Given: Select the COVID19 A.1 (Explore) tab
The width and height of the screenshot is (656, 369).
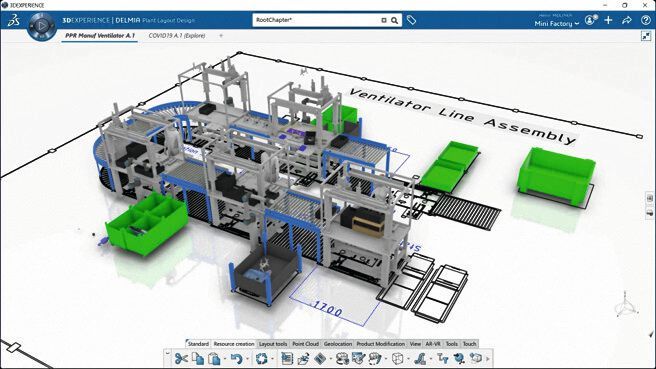Looking at the screenshot, I should pyautogui.click(x=177, y=36).
